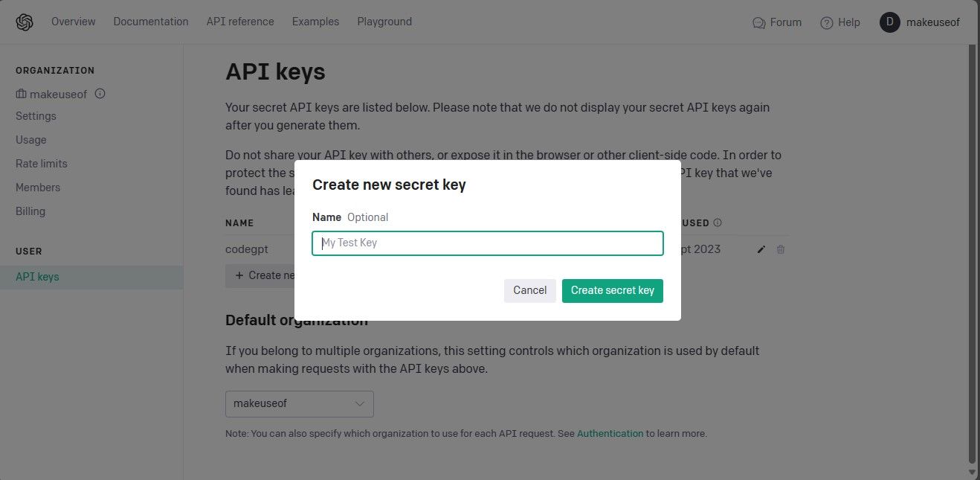Click the OpenAI logo
This screenshot has height=480, width=980.
point(24,22)
